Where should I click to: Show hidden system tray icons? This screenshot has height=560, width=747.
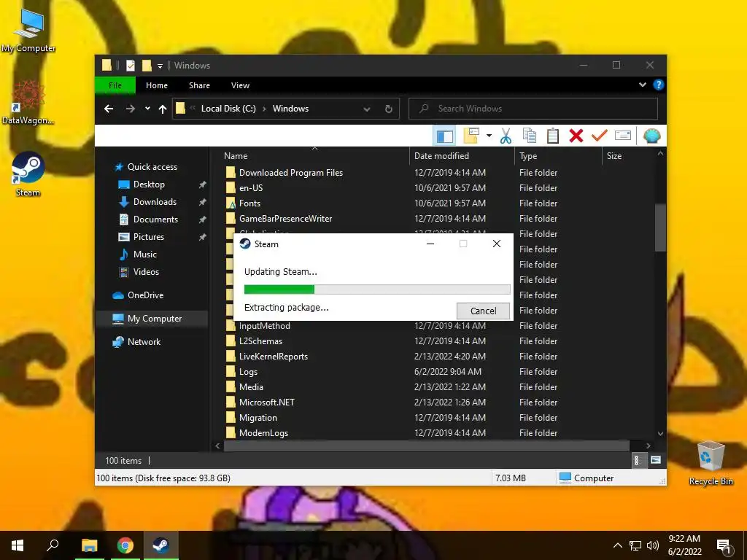(617, 545)
